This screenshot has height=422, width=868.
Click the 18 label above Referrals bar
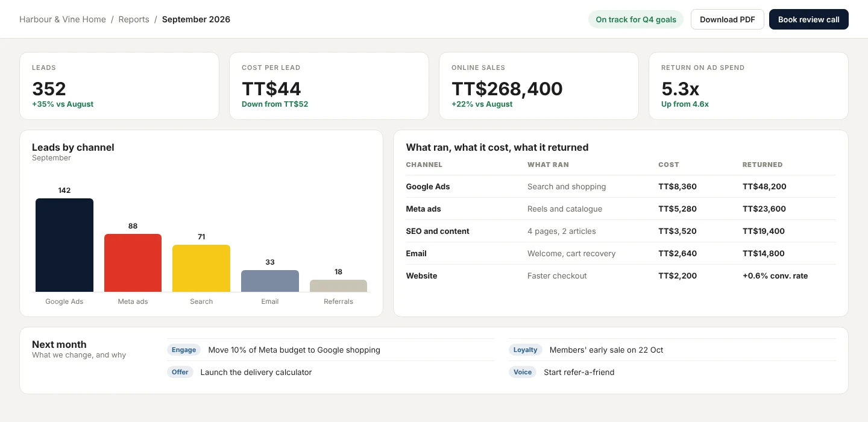(338, 272)
